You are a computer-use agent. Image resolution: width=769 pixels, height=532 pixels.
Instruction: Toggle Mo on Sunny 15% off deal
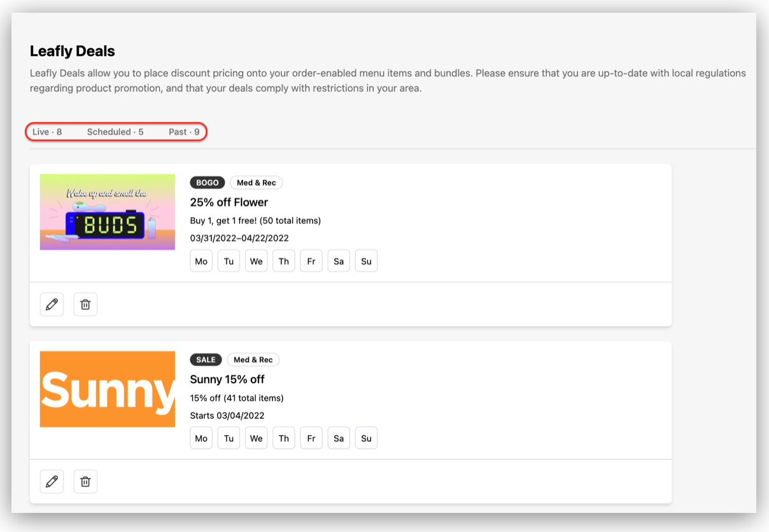click(201, 438)
